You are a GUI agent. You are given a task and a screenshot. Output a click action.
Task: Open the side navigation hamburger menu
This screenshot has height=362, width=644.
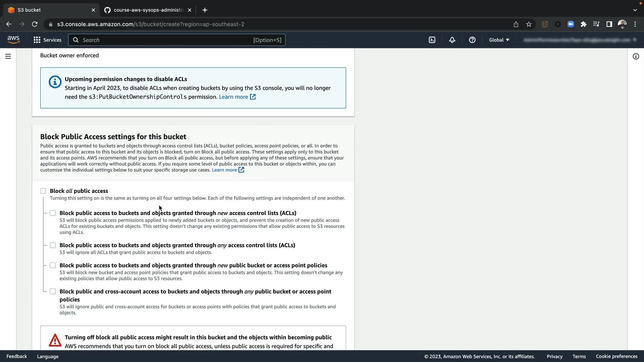[8, 56]
